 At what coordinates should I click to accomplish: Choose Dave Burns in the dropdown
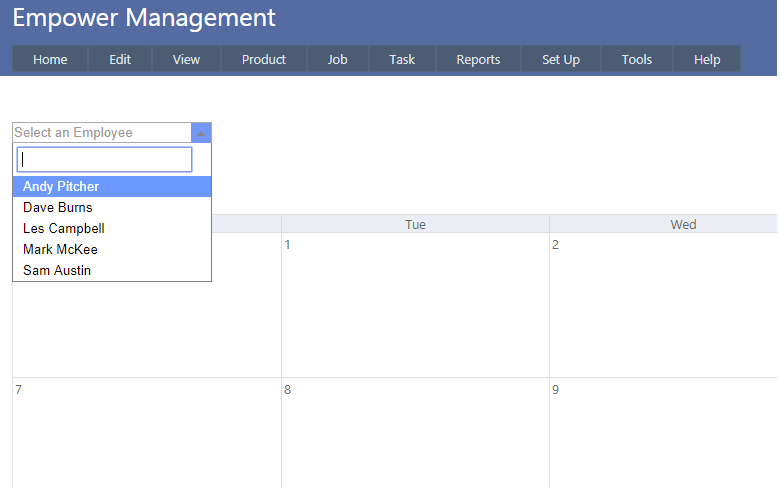58,208
